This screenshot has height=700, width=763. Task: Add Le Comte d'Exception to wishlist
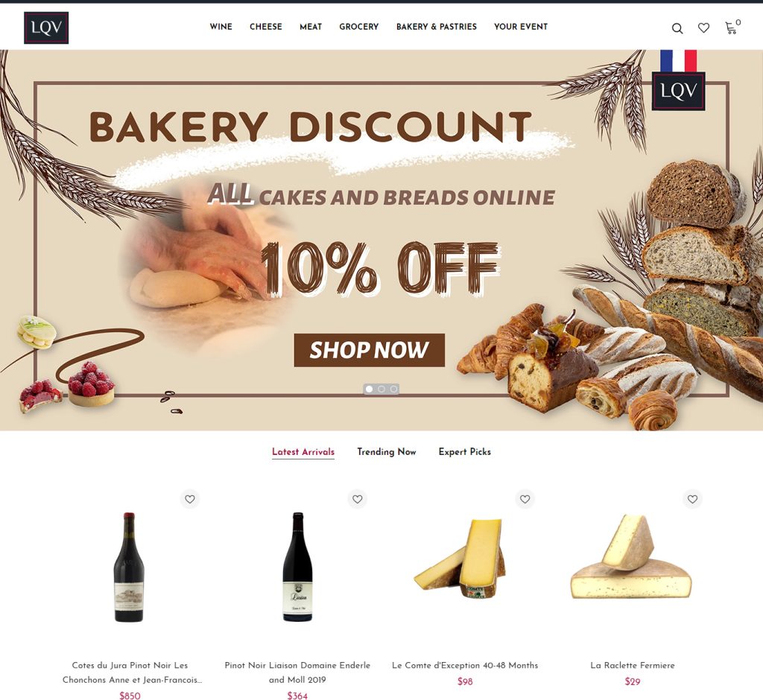tap(525, 499)
